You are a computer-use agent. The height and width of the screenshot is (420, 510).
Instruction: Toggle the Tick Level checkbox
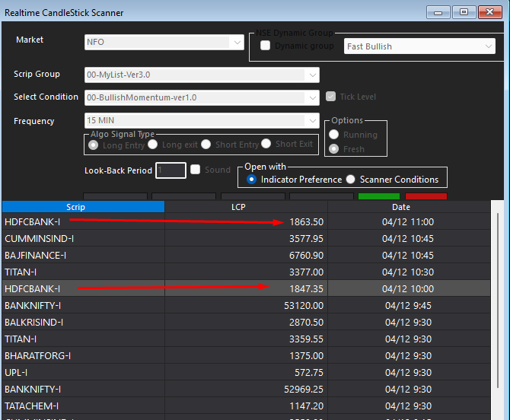pos(330,96)
